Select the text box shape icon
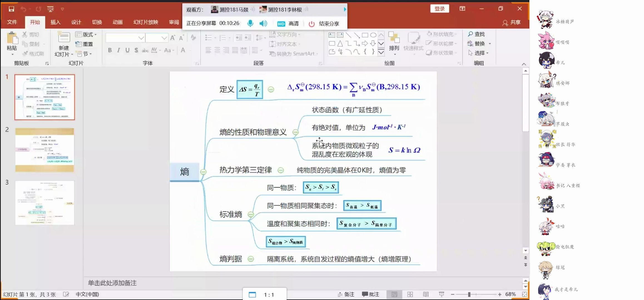This screenshot has width=644, height=300. [332, 35]
